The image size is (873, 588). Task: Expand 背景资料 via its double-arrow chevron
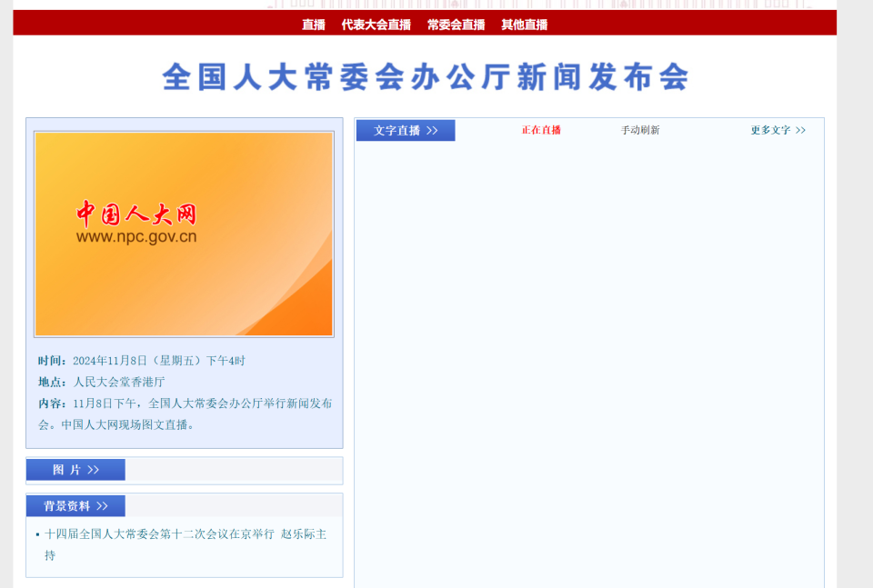point(104,505)
